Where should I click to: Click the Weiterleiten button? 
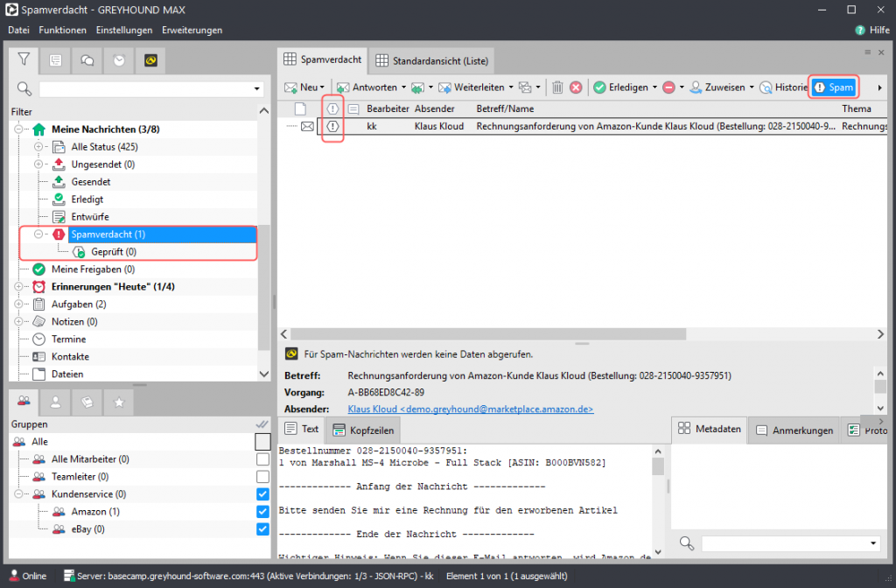point(472,87)
